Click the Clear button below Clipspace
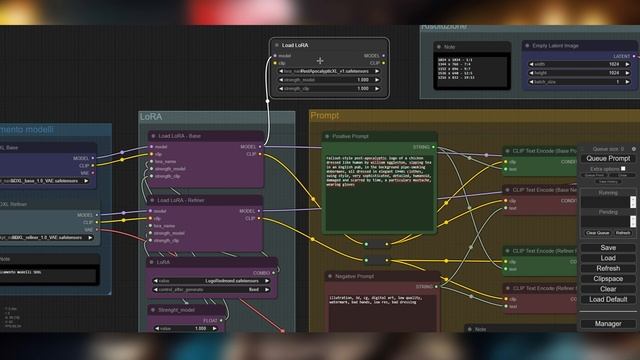 [x=608, y=289]
